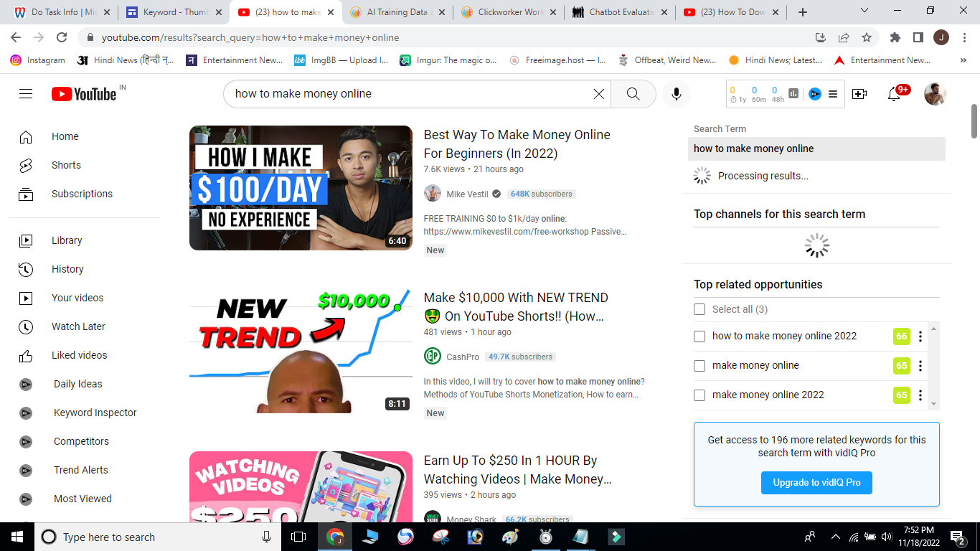Open the YouTube guide hamburger menu

26,94
